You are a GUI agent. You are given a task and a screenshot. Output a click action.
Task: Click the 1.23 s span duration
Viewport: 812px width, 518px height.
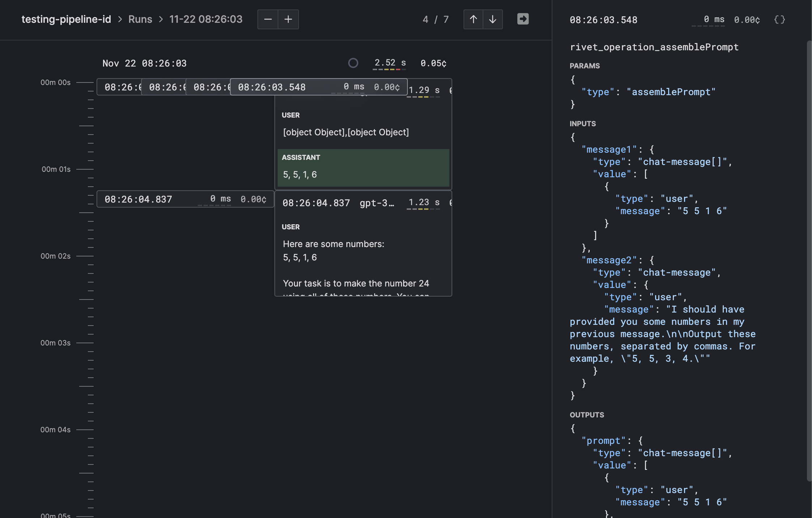[424, 202]
